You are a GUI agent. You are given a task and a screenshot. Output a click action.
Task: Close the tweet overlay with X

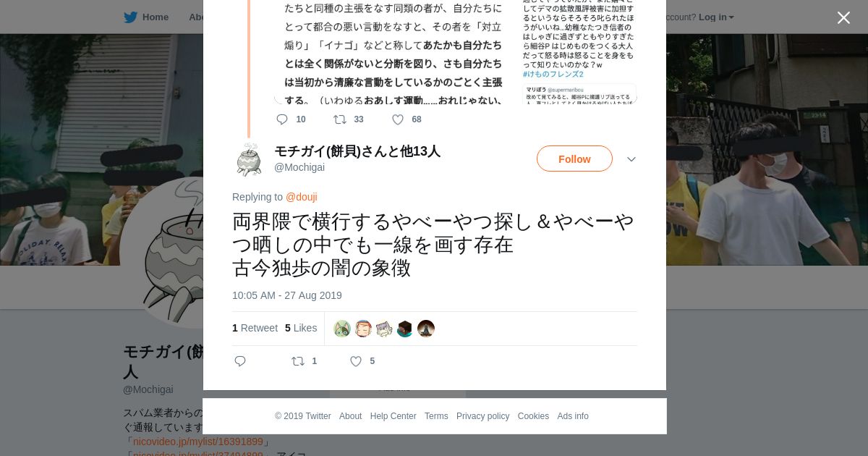point(843,17)
